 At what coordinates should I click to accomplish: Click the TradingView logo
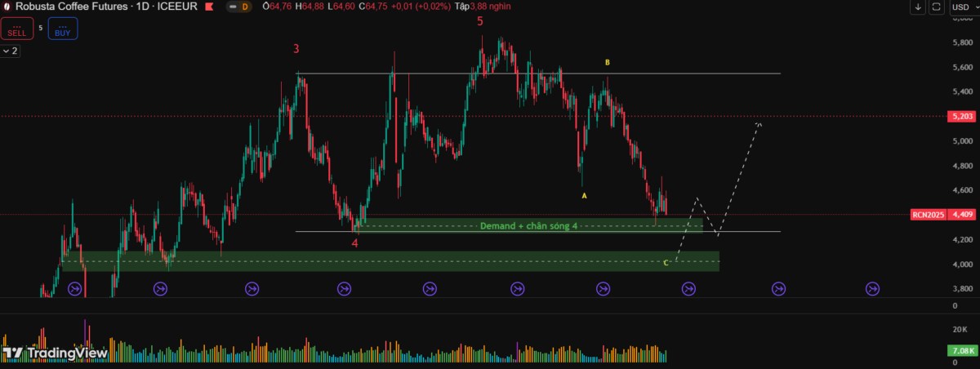tap(55, 353)
